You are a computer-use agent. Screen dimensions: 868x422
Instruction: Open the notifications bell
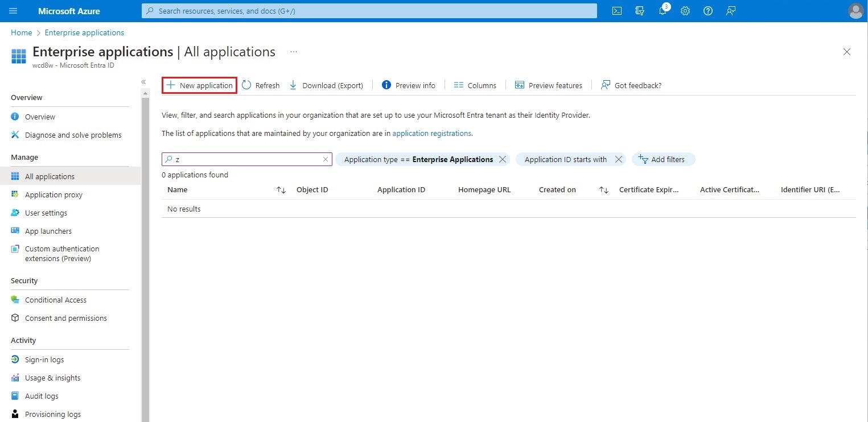click(x=662, y=11)
